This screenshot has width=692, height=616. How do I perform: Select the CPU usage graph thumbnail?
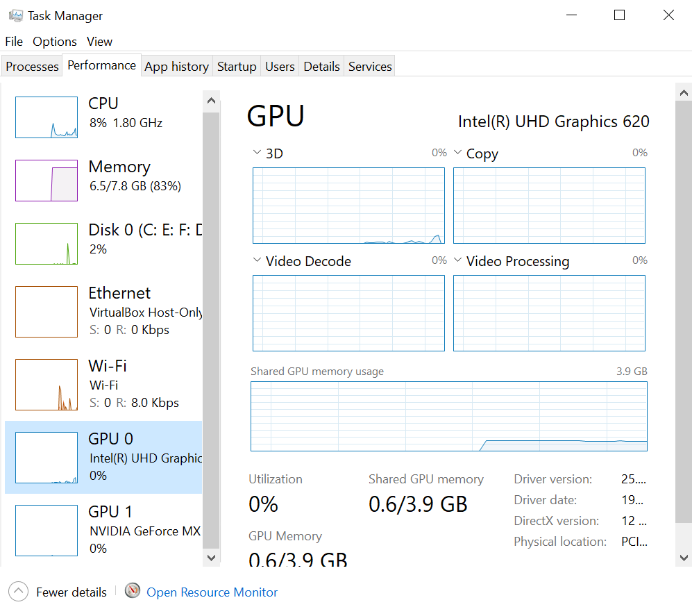(47, 117)
